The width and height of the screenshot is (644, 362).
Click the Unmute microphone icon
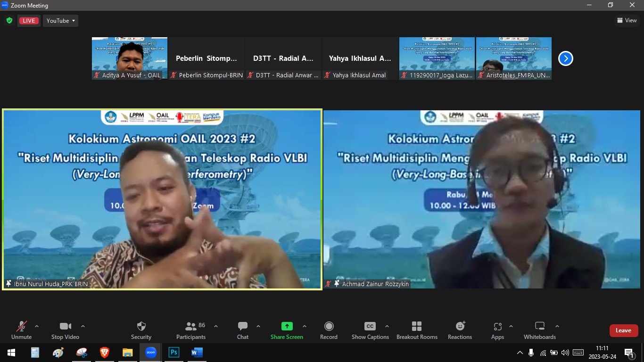point(22,326)
